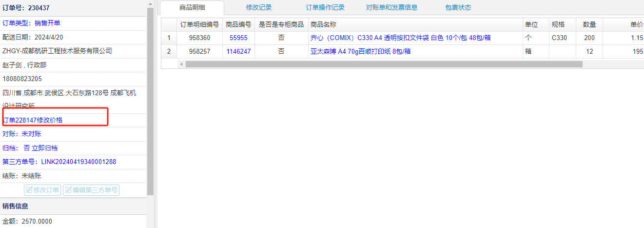Click the 配送日期 2024/4/20 line
The image size is (644, 228).
[33, 37]
